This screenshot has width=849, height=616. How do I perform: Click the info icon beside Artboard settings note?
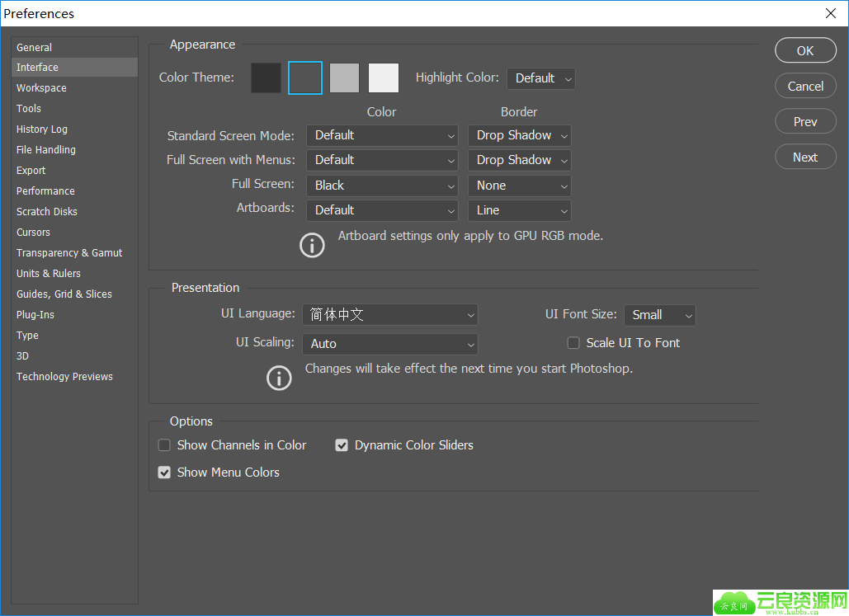point(312,245)
